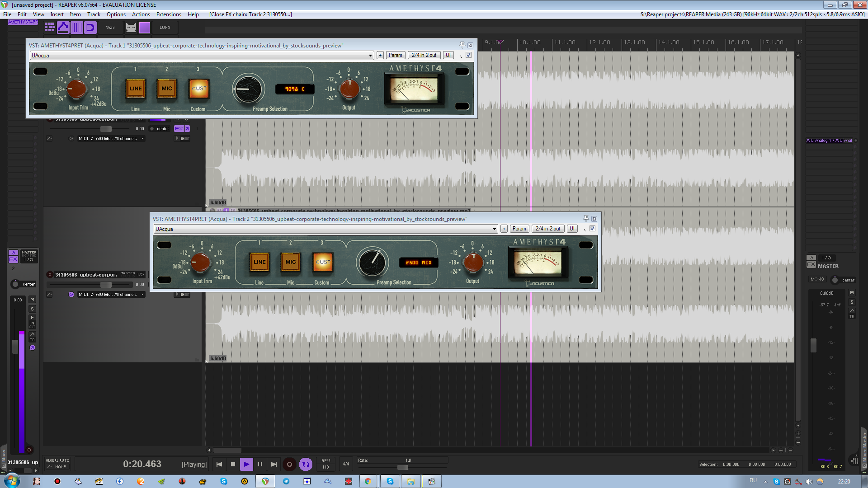Click 2/4 in 2 out in Track 1 VST
Screen dimensions: 868x488
424,56
